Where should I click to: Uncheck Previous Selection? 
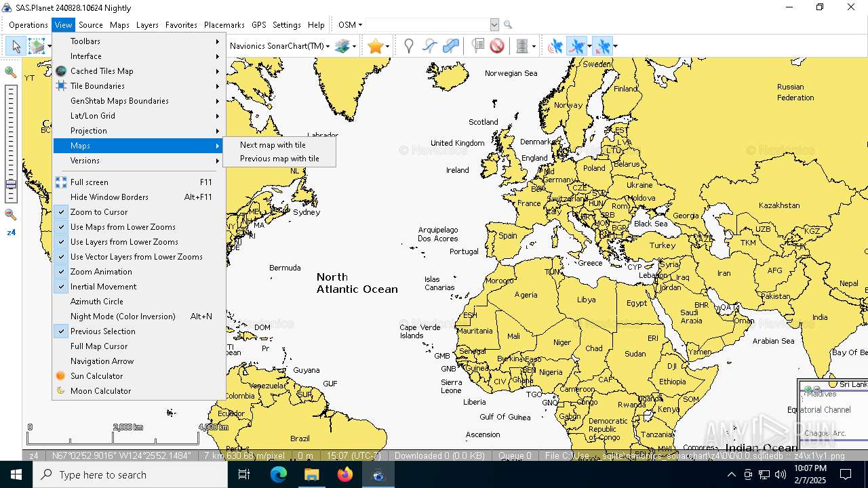tap(139, 331)
